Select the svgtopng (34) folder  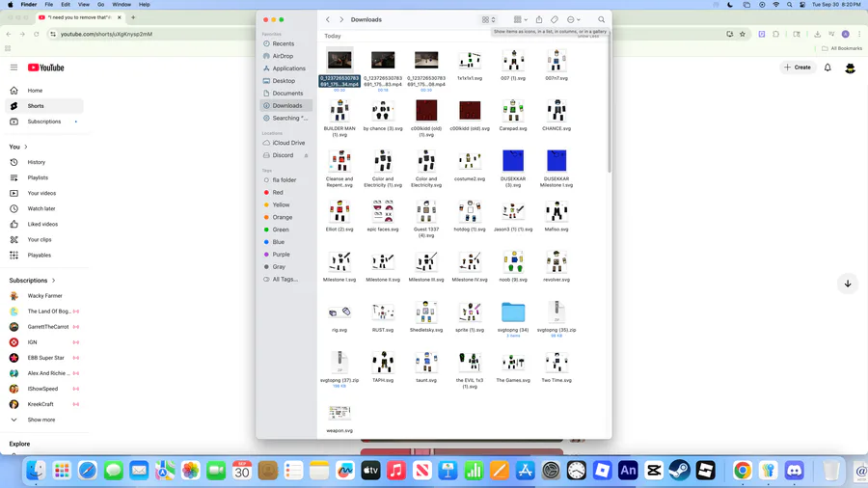(x=513, y=318)
